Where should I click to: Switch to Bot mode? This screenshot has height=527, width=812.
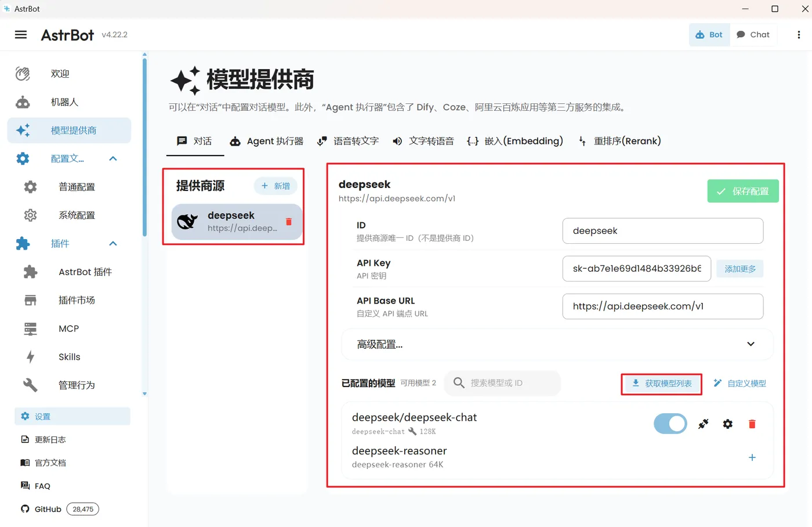pos(709,35)
